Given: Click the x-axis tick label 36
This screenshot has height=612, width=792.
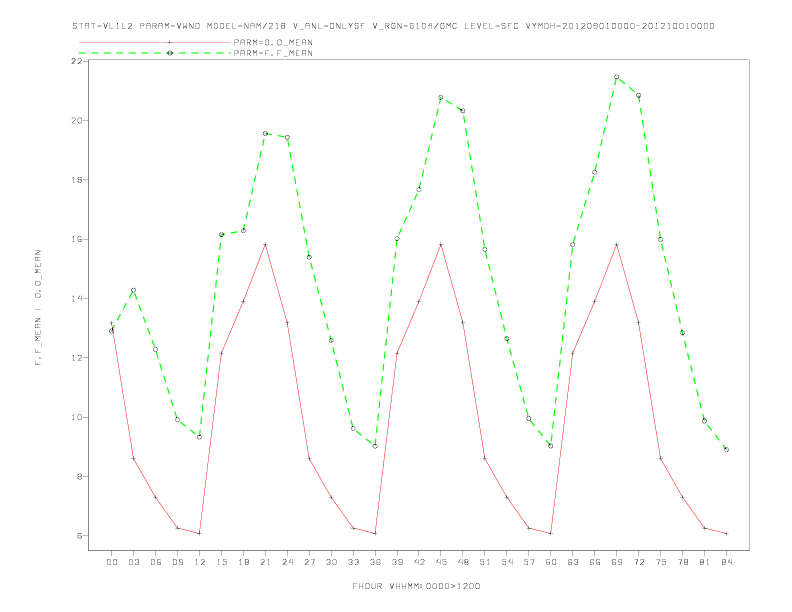Looking at the screenshot, I should coord(375,562).
